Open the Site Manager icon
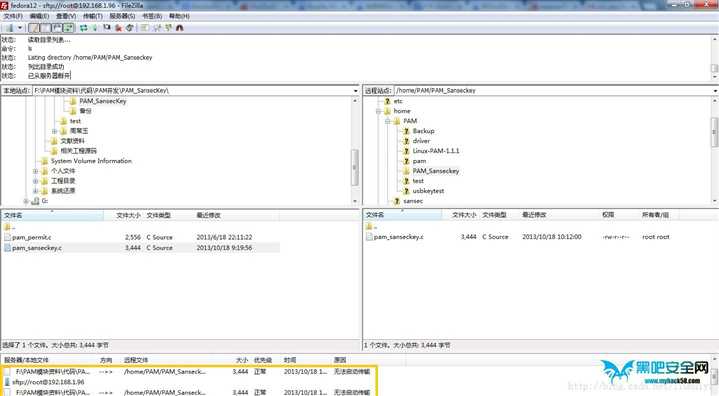Viewport: 719px width, 396px height. 9,28
